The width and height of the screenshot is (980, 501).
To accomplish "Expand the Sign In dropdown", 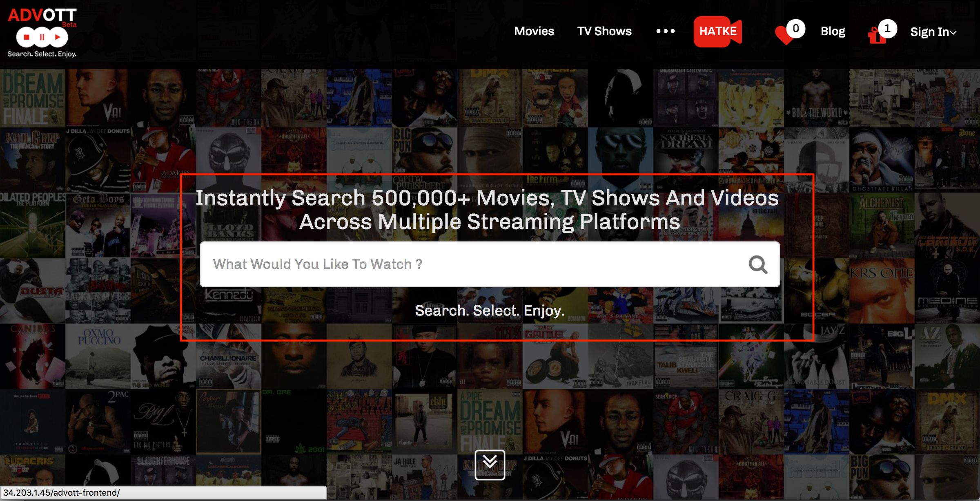I will click(933, 32).
